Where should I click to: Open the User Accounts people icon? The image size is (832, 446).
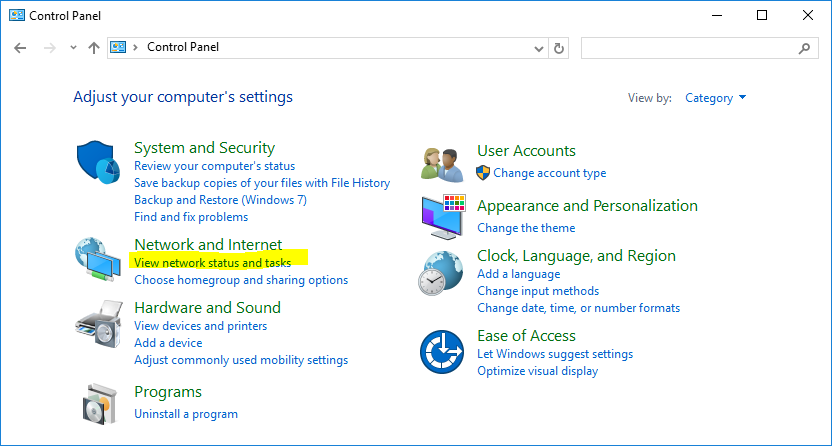pyautogui.click(x=442, y=165)
